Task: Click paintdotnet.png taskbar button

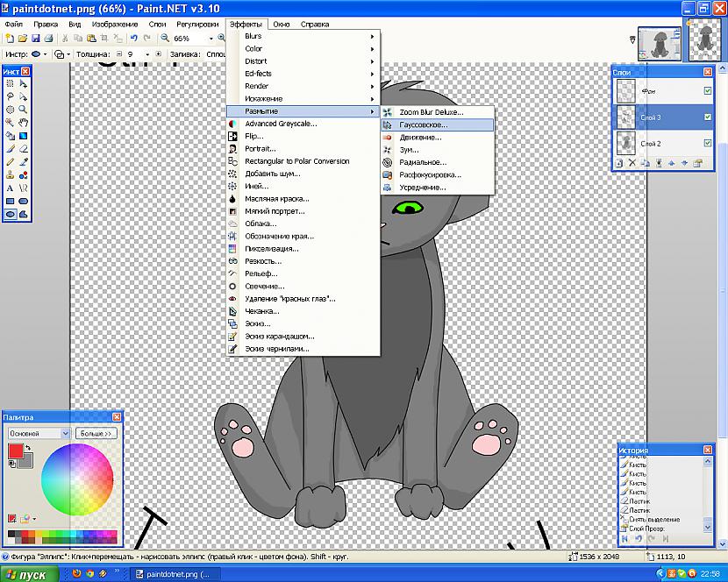Action: tap(175, 574)
